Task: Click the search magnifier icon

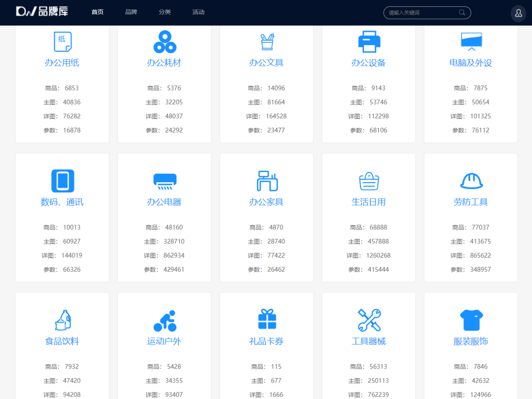Action: point(462,12)
